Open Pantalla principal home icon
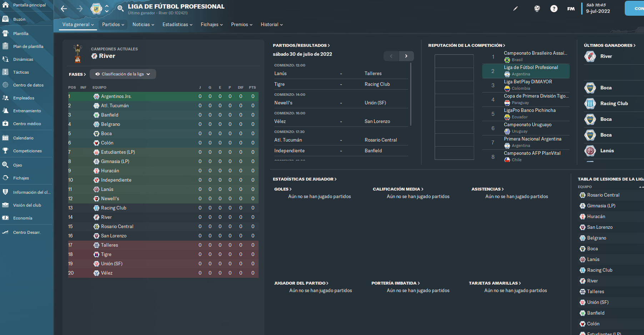644x335 pixels. [x=5, y=5]
